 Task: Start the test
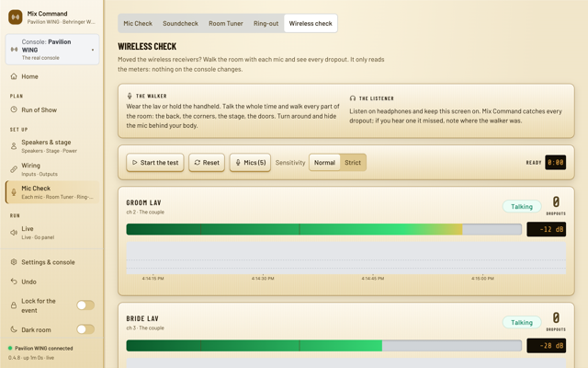155,163
